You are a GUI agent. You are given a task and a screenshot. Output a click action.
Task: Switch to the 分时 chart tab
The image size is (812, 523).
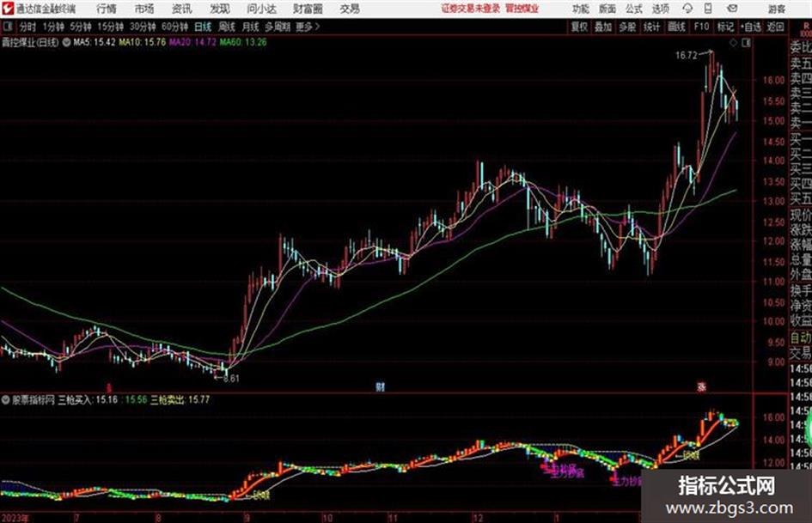pyautogui.click(x=27, y=27)
